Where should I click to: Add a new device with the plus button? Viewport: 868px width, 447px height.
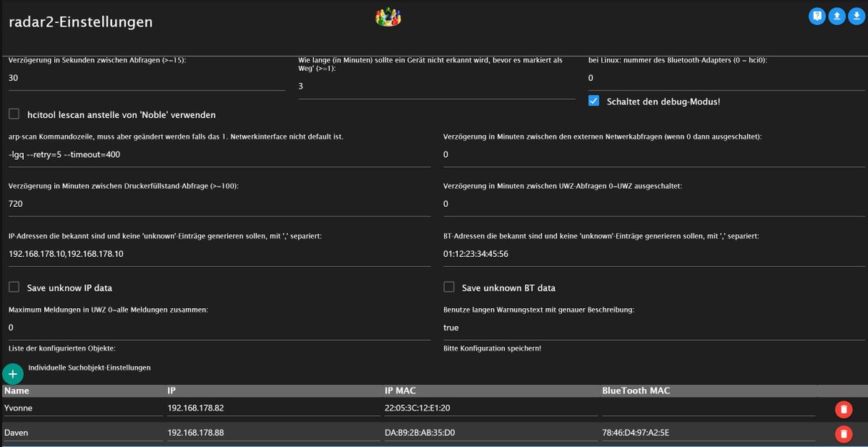(x=13, y=373)
